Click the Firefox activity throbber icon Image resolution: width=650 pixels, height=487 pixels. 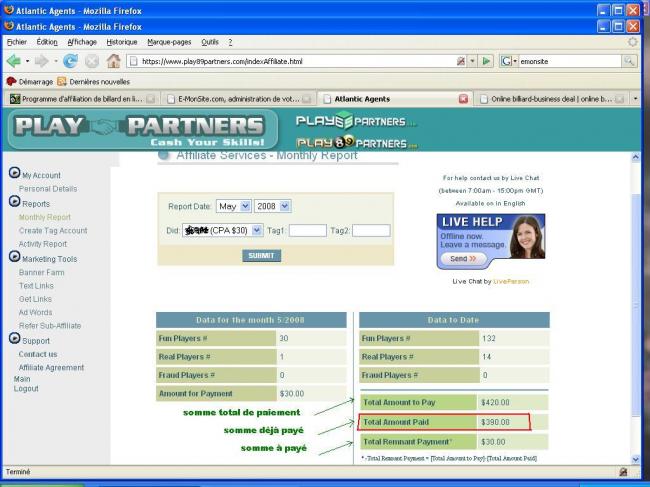633,42
